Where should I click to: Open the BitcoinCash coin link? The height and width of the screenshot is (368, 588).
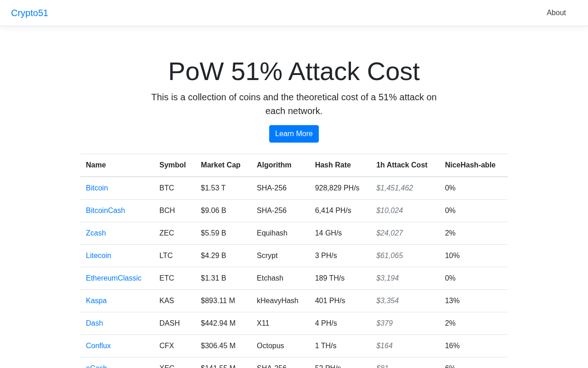click(105, 211)
